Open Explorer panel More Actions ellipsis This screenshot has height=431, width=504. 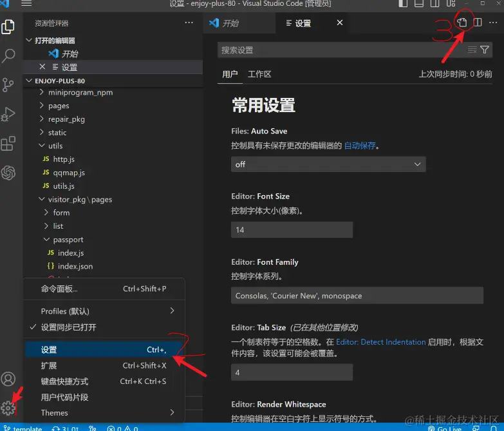click(x=189, y=23)
